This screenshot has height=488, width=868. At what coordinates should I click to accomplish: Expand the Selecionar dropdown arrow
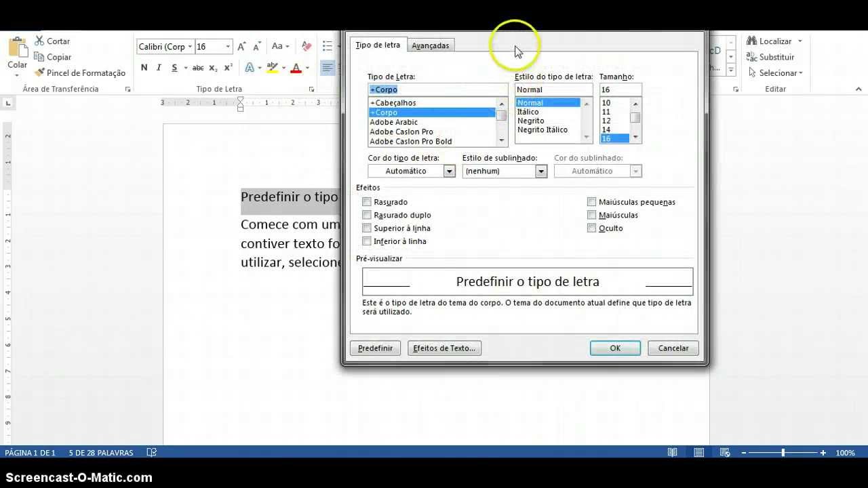point(801,73)
